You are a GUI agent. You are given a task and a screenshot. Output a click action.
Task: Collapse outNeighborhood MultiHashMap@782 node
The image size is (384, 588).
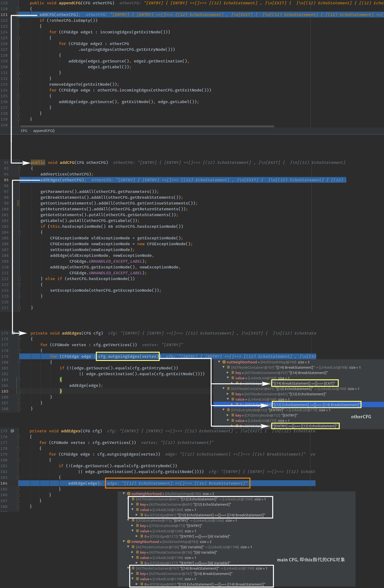[x=124, y=493]
